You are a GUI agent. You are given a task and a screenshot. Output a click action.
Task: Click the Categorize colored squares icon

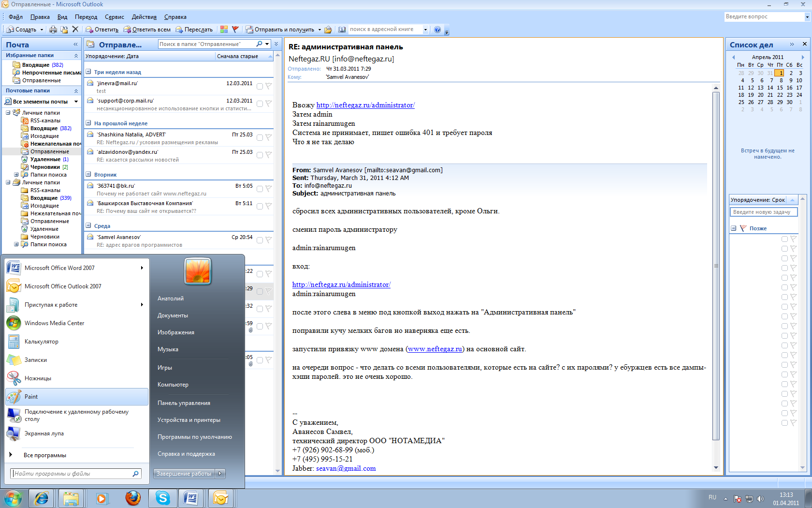224,30
